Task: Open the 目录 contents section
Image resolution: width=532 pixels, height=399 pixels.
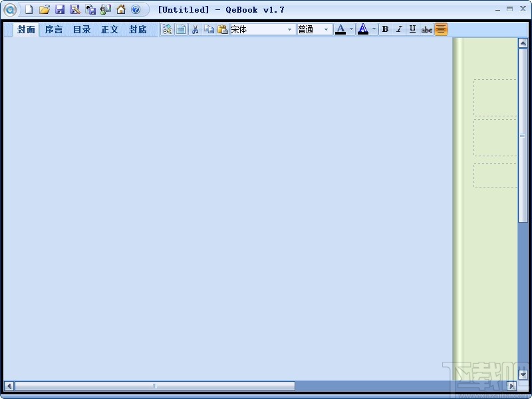Action: [81, 29]
